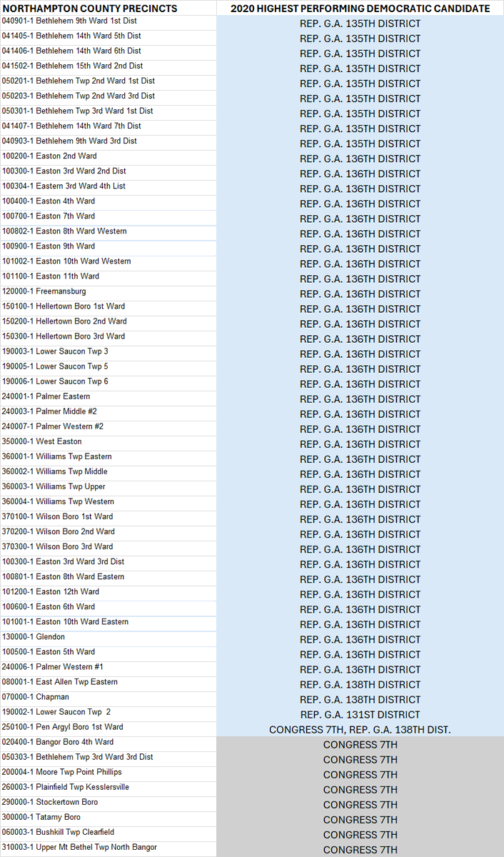Select "CONGRESS 7TH, REP. G.A. 138TH DIST." cell
This screenshot has width=504, height=857.
click(361, 729)
